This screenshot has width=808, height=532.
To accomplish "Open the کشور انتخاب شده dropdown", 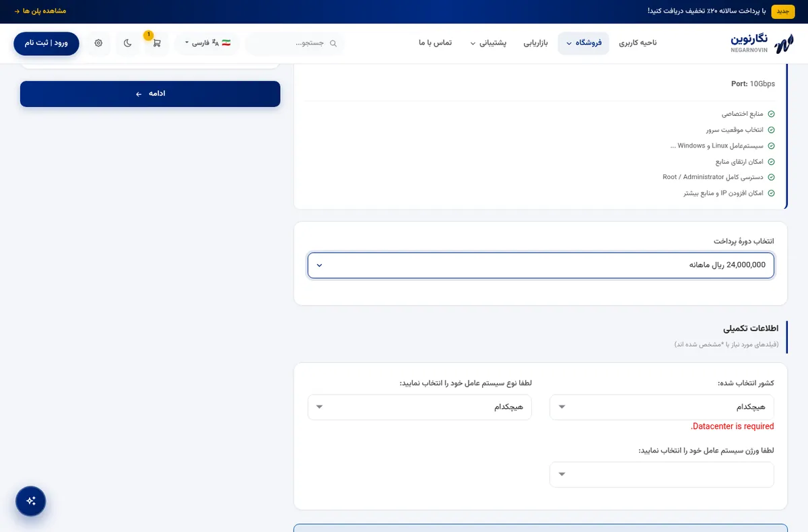I will pyautogui.click(x=662, y=407).
